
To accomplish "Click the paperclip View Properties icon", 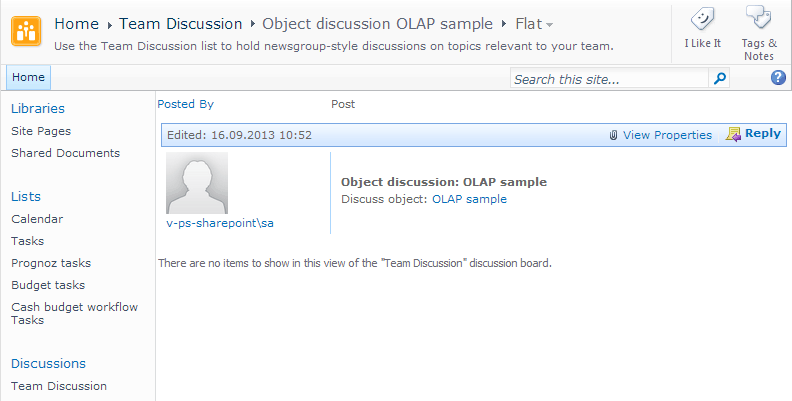I will (613, 135).
